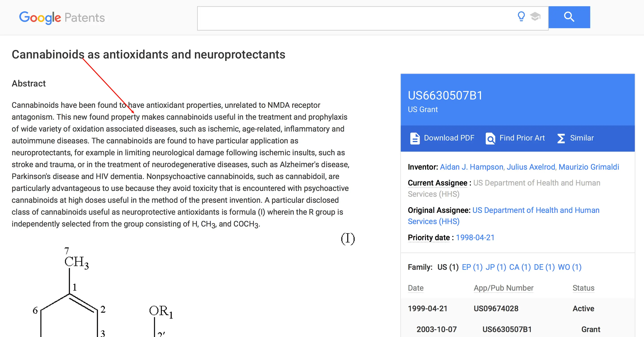
Task: Click priority date 1998-04-21 link
Action: click(x=475, y=237)
